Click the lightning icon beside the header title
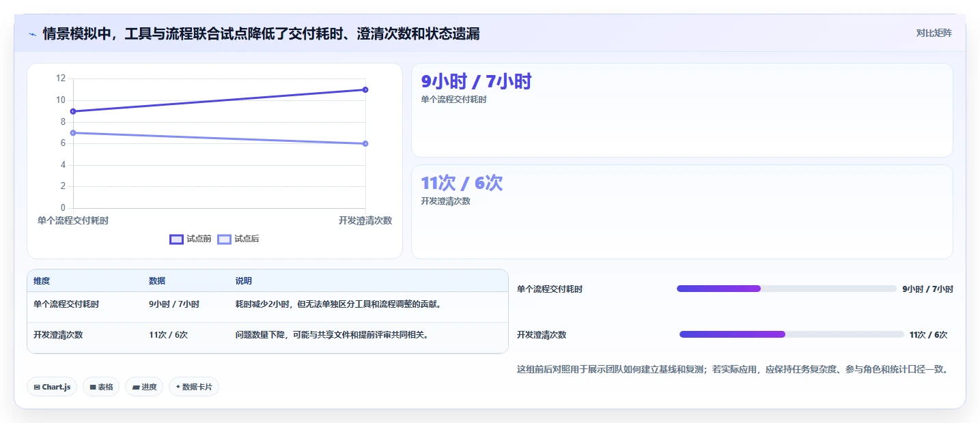This screenshot has height=423, width=980. (32, 33)
